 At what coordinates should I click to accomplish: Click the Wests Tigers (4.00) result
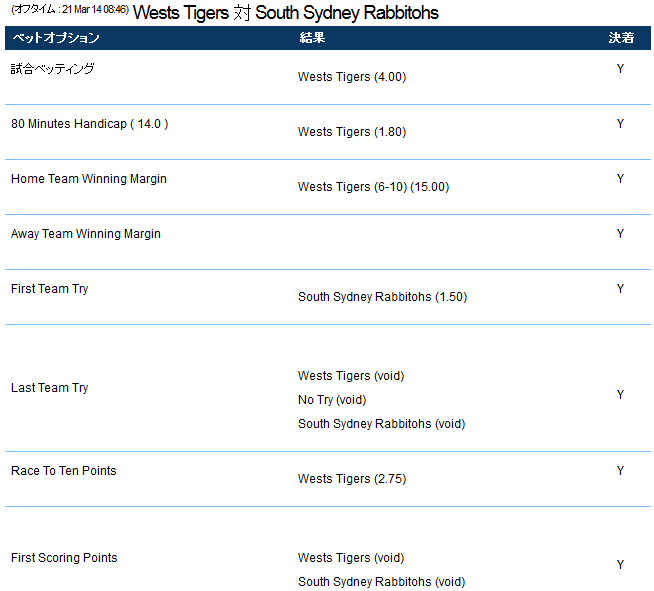click(x=351, y=77)
